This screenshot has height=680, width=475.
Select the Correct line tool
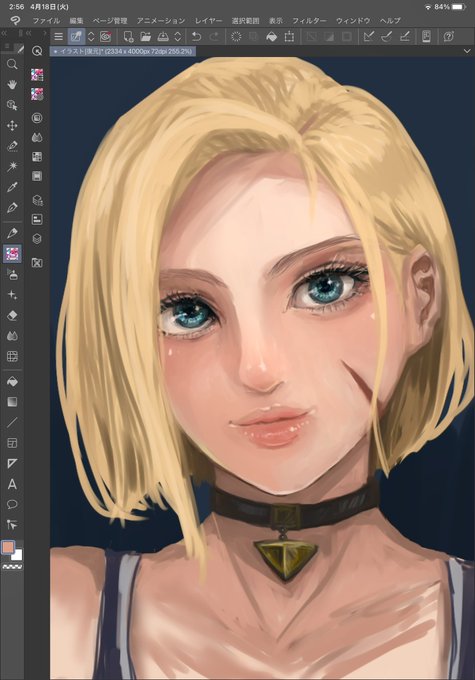click(12, 525)
